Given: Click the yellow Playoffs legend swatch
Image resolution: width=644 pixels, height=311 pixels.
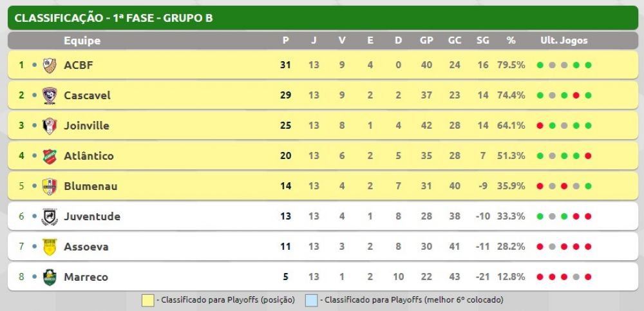Looking at the screenshot, I should tap(148, 300).
